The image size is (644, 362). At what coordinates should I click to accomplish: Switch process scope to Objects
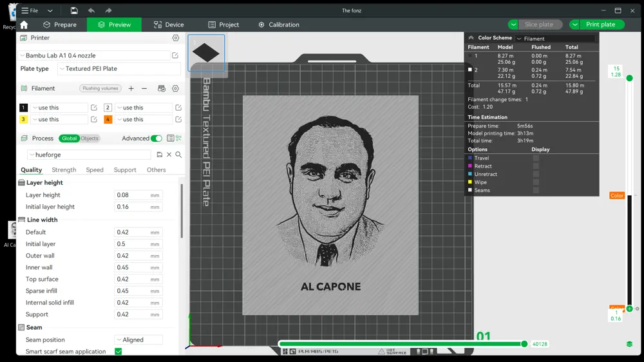pyautogui.click(x=90, y=138)
